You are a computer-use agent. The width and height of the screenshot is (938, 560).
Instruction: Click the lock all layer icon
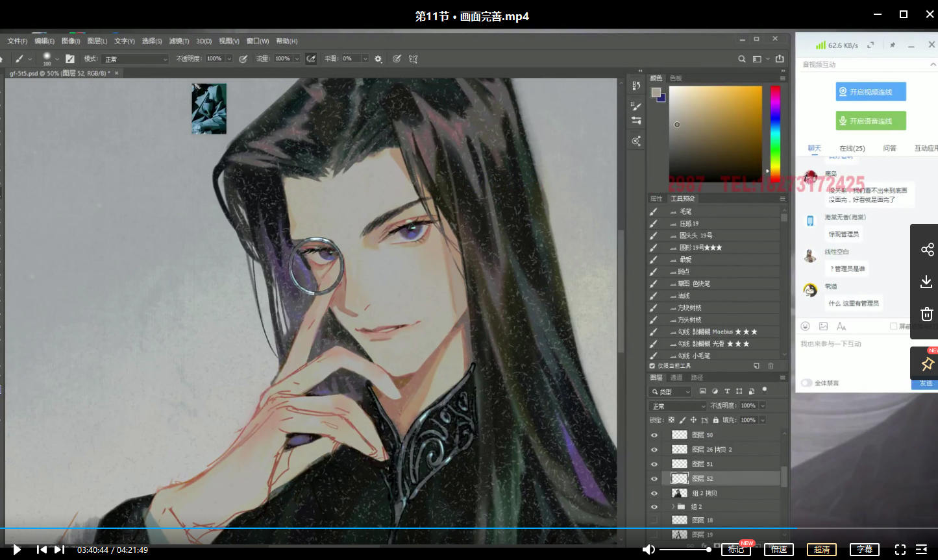click(715, 420)
